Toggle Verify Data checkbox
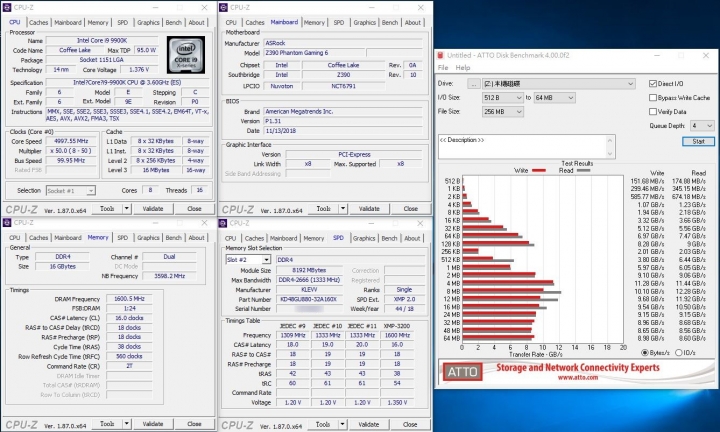Viewport: 720px width, 432px height. click(652, 112)
